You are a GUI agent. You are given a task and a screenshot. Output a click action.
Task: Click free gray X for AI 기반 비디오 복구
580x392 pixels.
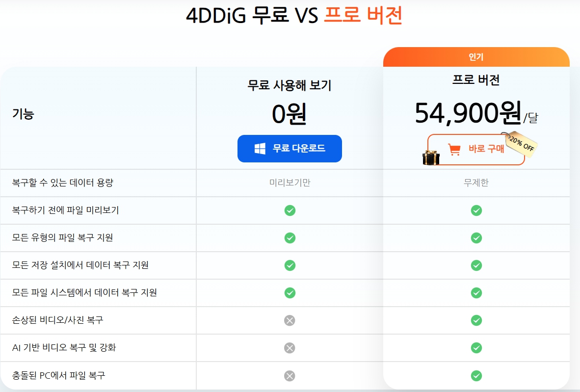point(290,348)
